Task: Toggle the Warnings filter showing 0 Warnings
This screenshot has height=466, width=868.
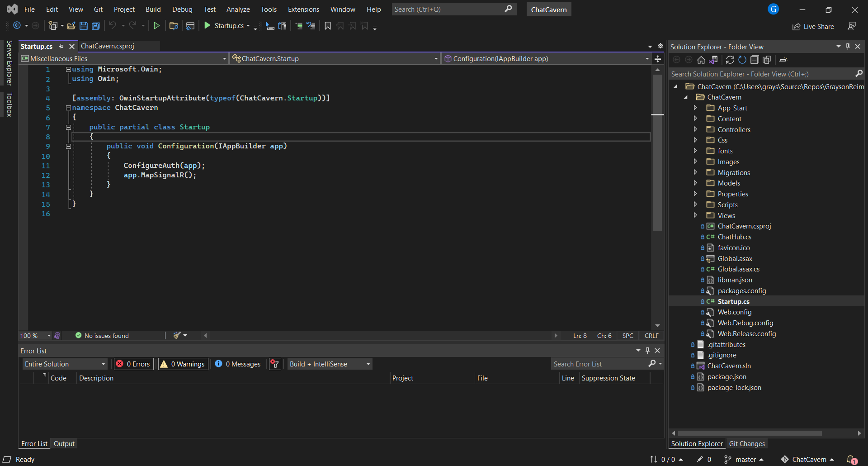Action: [x=183, y=364]
